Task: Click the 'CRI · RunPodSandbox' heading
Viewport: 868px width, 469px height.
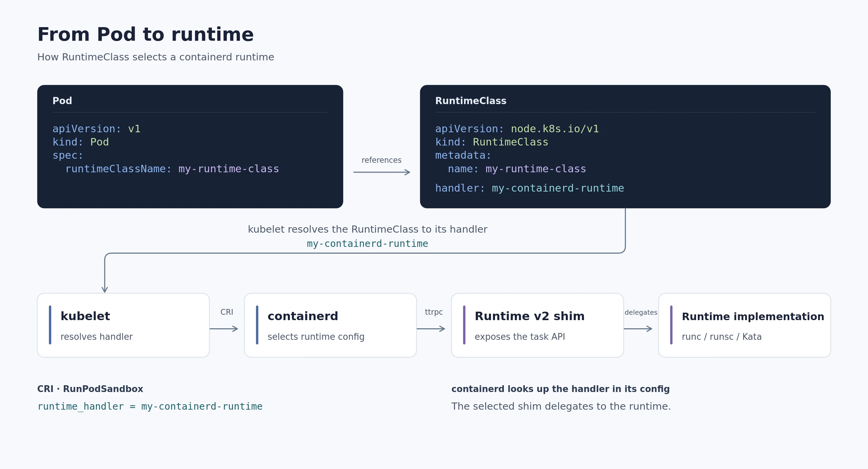Action: [x=90, y=389]
